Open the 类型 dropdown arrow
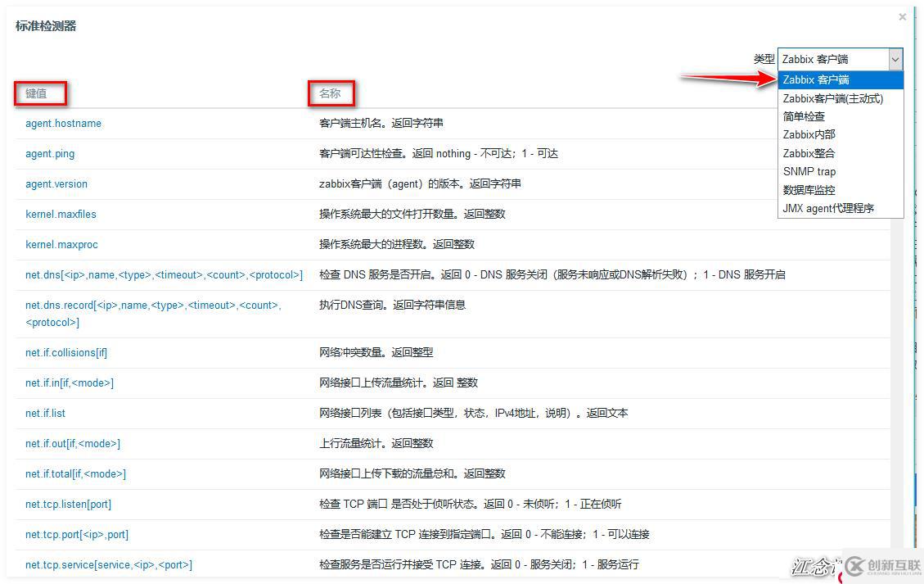The image size is (924, 584). coord(895,59)
